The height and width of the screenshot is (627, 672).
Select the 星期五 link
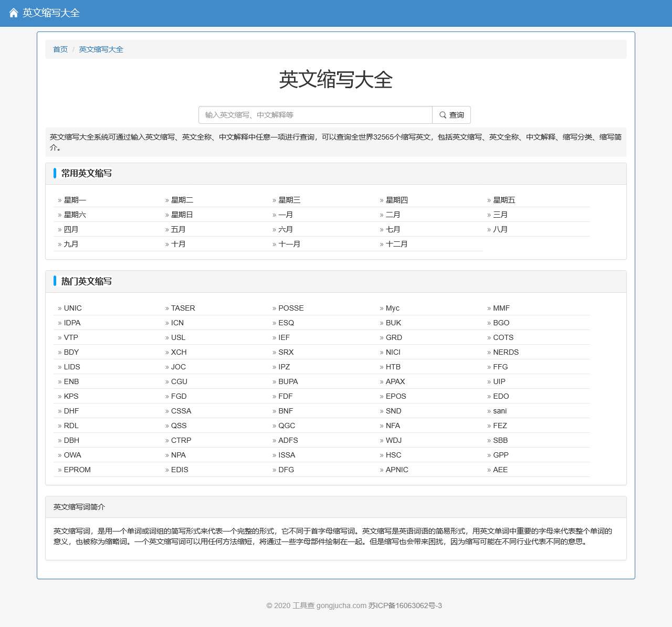(x=504, y=200)
